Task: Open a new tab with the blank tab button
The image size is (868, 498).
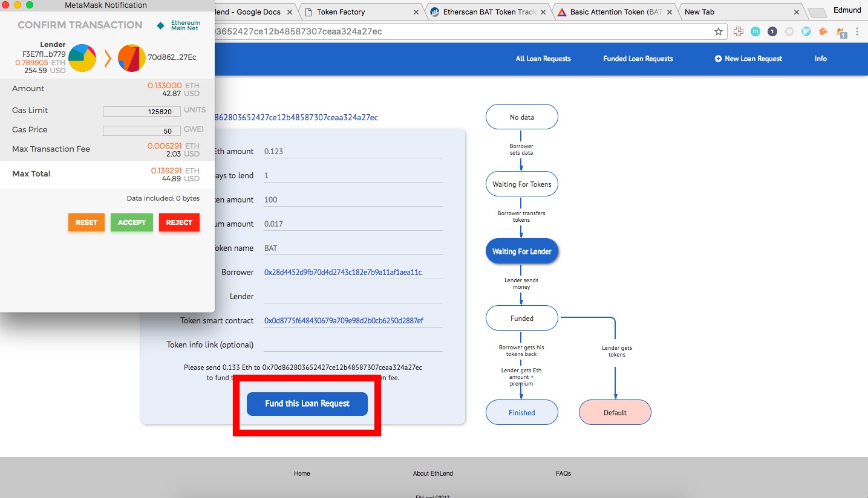Action: [x=817, y=13]
